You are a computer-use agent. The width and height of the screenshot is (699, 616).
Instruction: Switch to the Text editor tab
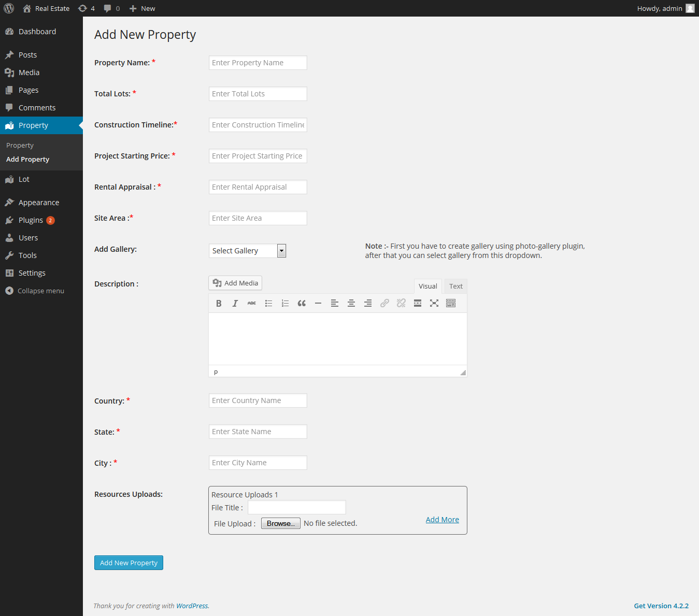[456, 286]
